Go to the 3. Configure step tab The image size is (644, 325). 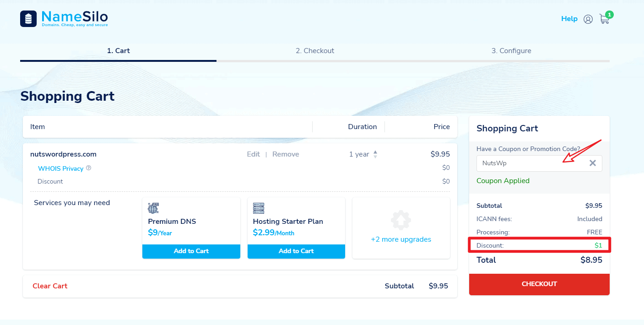tap(511, 51)
